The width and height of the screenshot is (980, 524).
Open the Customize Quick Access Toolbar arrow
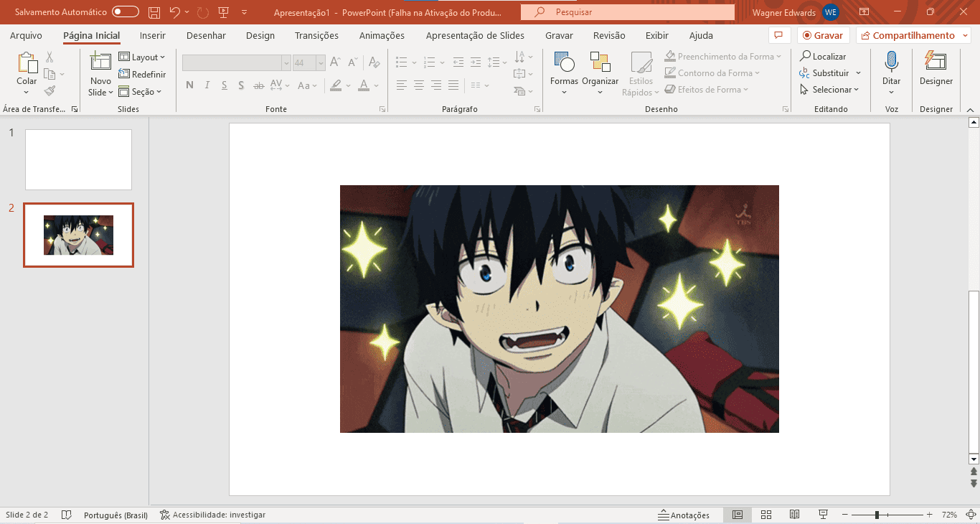click(245, 12)
